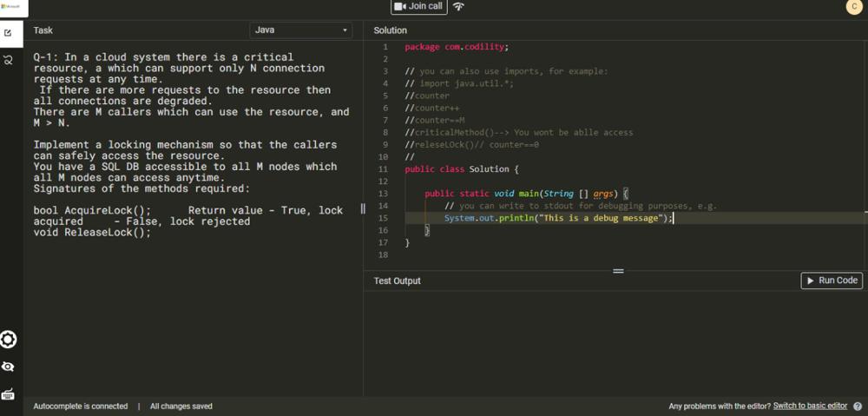
Task: Toggle the crossed-out eye visibility icon
Action: [x=9, y=366]
